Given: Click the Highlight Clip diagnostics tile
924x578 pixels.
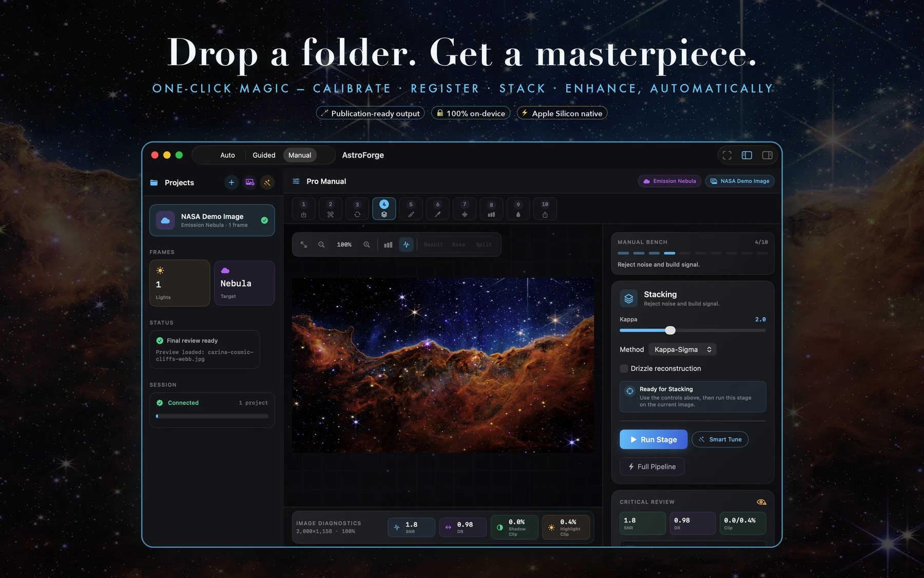Looking at the screenshot, I should click(x=566, y=527).
